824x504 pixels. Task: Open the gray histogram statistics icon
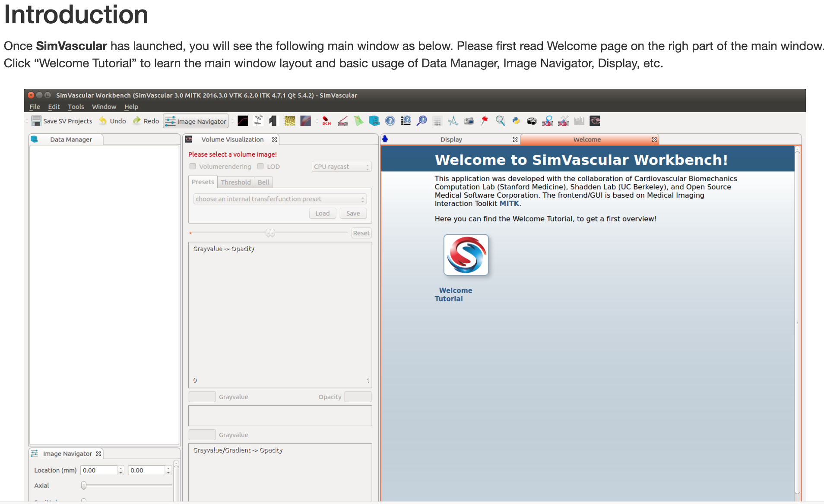tap(579, 121)
